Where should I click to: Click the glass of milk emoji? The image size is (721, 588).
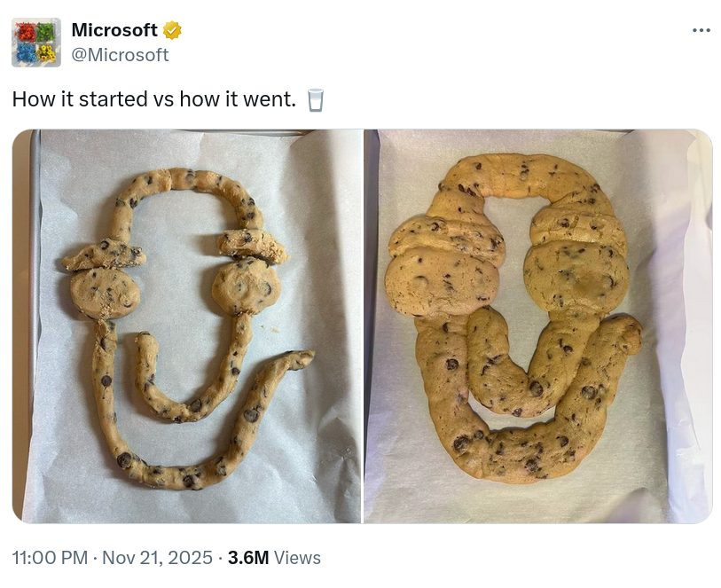click(x=315, y=99)
